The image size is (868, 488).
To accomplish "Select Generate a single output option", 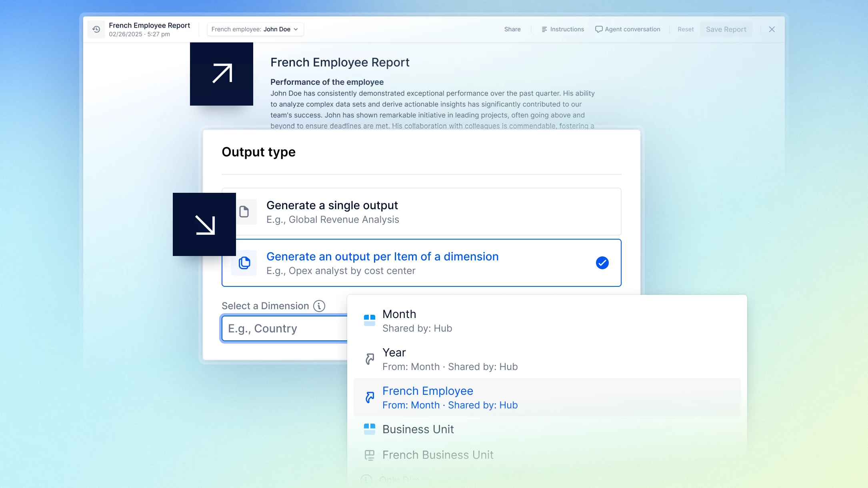I will pos(421,212).
